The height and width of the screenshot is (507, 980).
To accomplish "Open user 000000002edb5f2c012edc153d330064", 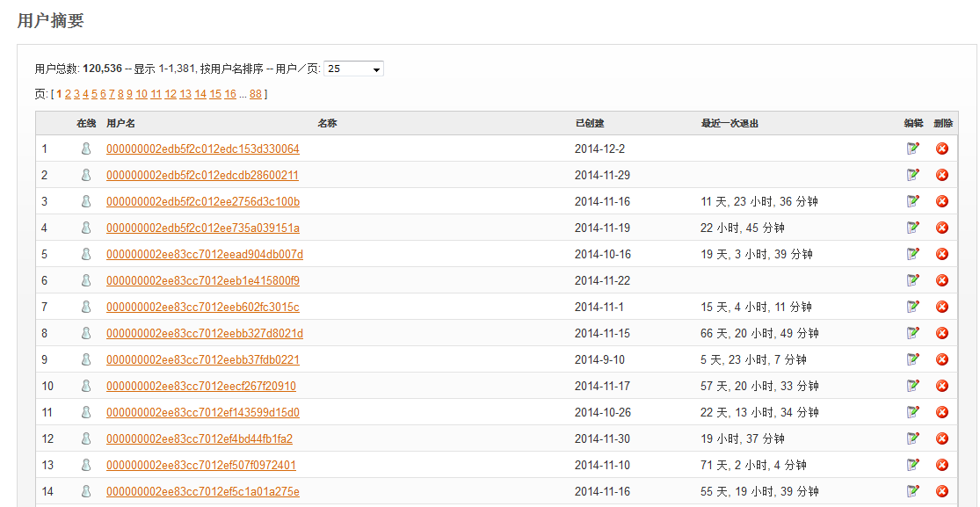I will click(202, 148).
